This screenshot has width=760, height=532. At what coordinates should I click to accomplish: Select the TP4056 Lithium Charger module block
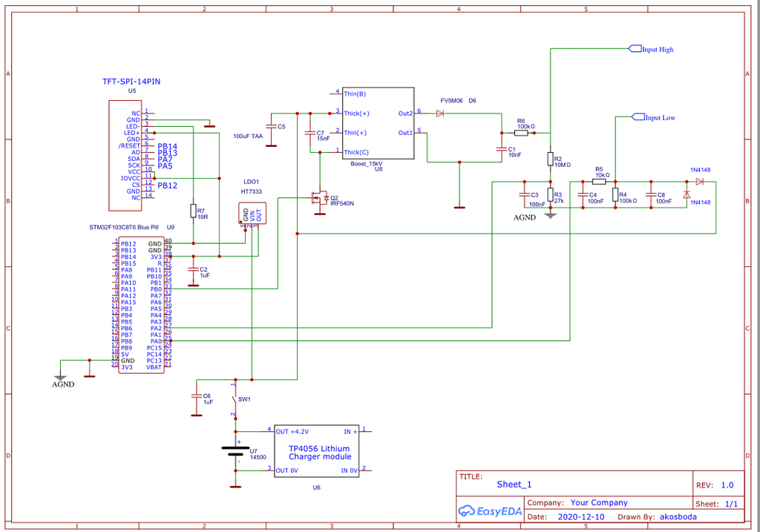click(x=316, y=451)
